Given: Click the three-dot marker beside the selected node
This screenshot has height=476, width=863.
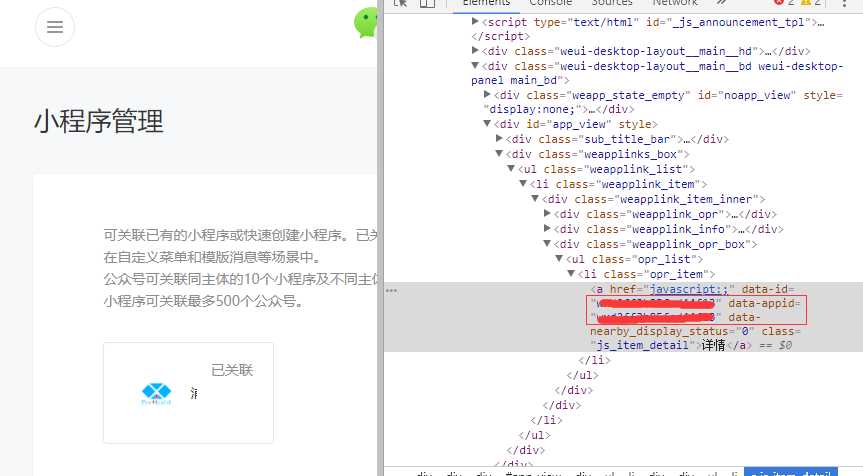Looking at the screenshot, I should click(391, 290).
